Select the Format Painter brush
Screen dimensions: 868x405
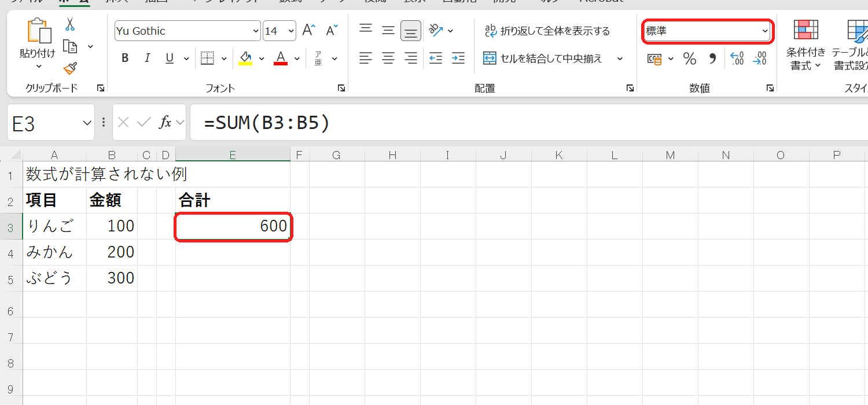click(70, 69)
